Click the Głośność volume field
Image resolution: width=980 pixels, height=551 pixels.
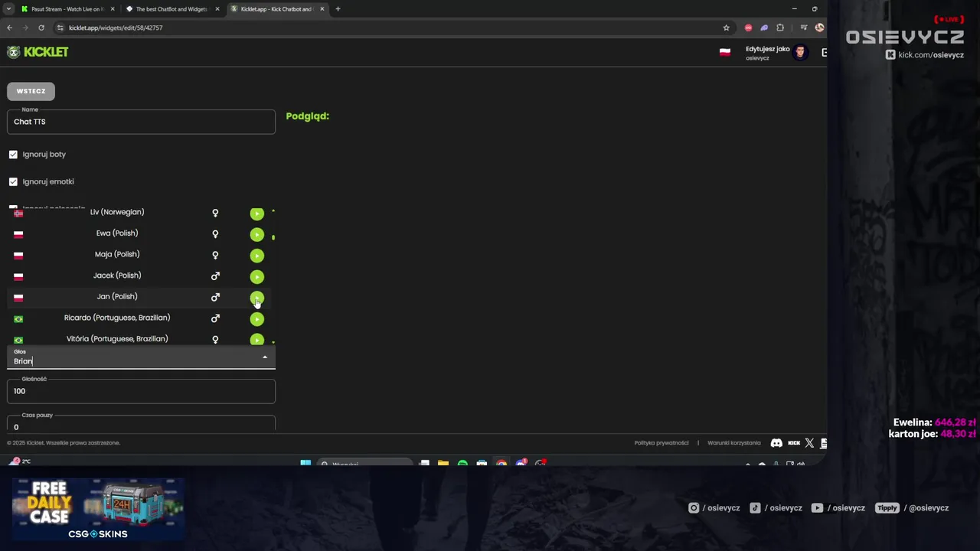tap(141, 391)
